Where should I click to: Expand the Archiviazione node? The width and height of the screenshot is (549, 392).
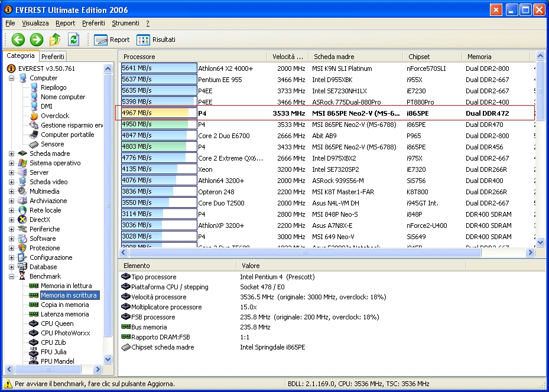[x=12, y=201]
